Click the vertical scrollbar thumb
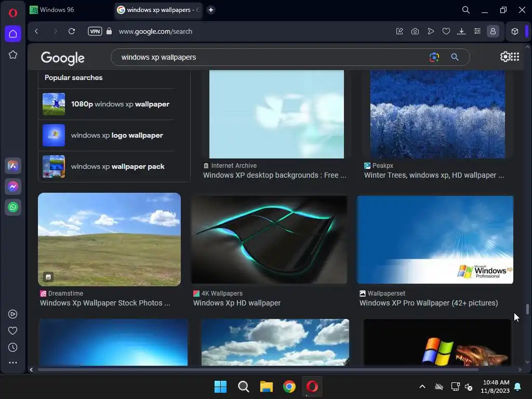 [x=527, y=309]
